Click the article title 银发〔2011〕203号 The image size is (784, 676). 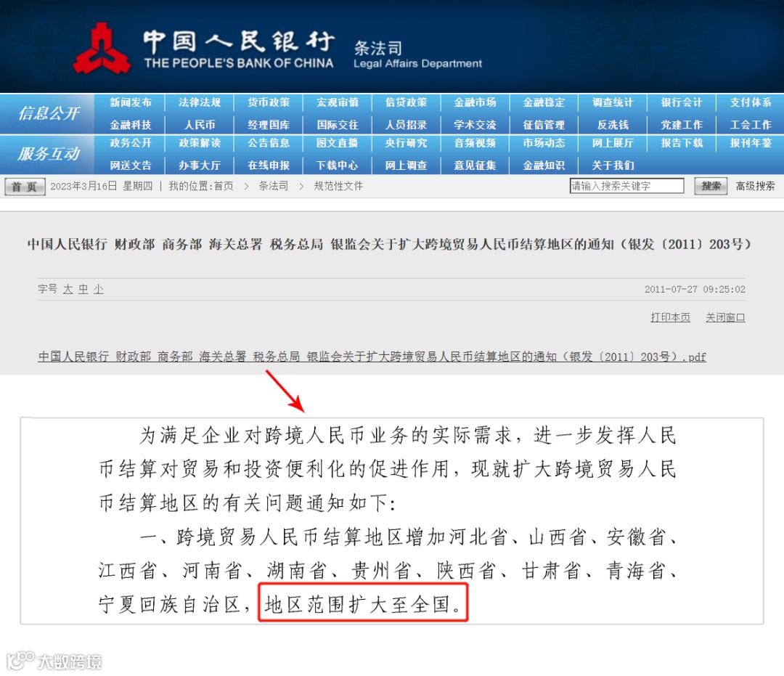click(389, 244)
